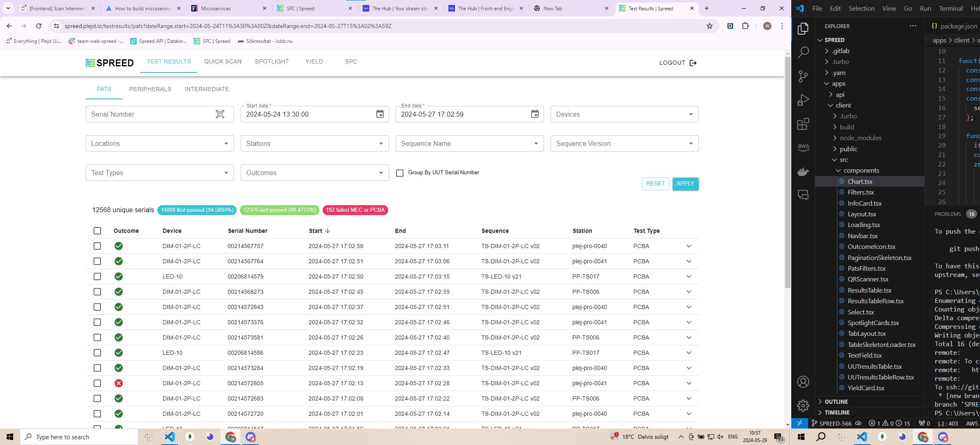This screenshot has height=445, width=980.
Task: Go to the Yield navigation tab
Action: click(314, 61)
